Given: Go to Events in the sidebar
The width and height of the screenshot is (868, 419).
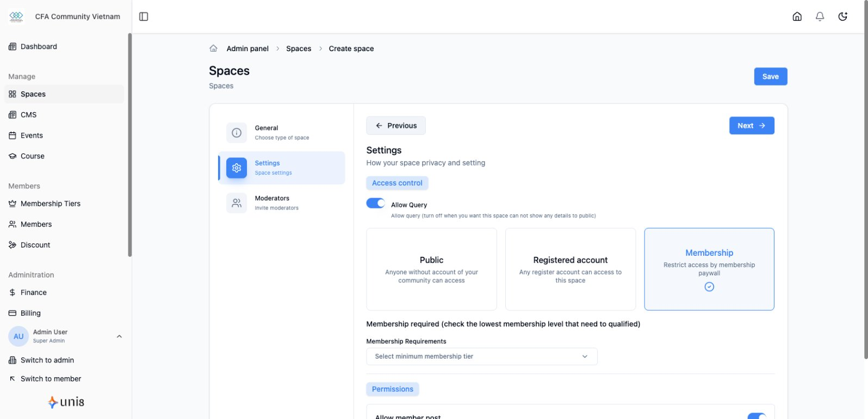Looking at the screenshot, I should (32, 135).
